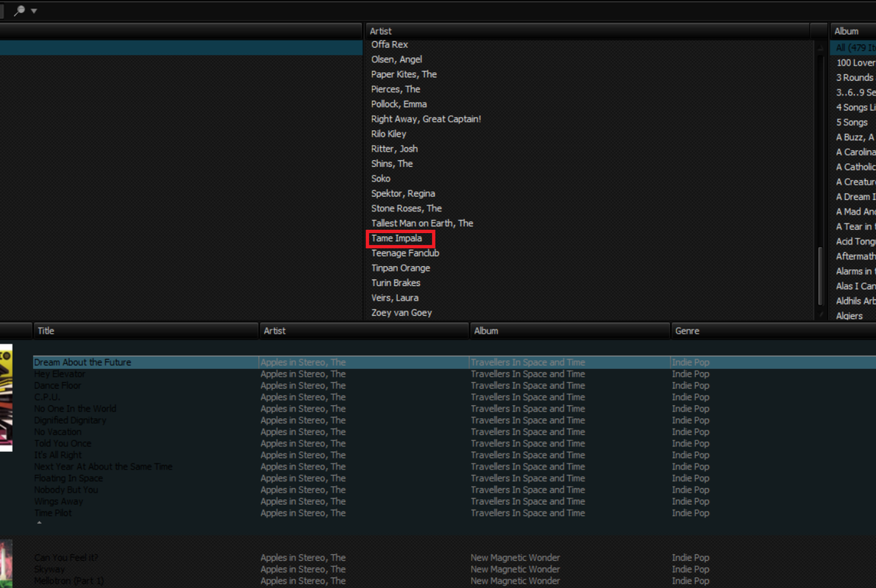
Task: Click the artist list scrollbar down arrow
Action: point(821,315)
